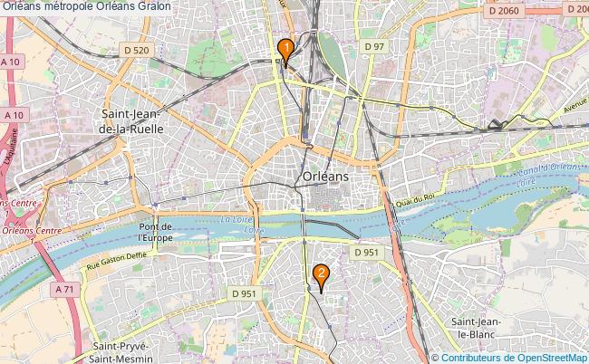Viewport: 589px width, 364px height.
Task: Click the D 2060 road shield
Action: [504, 11]
